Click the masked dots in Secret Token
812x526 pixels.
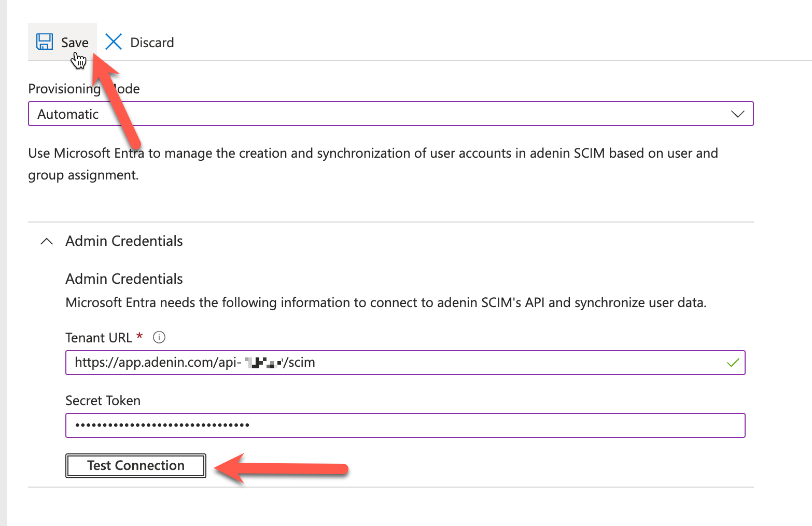162,425
